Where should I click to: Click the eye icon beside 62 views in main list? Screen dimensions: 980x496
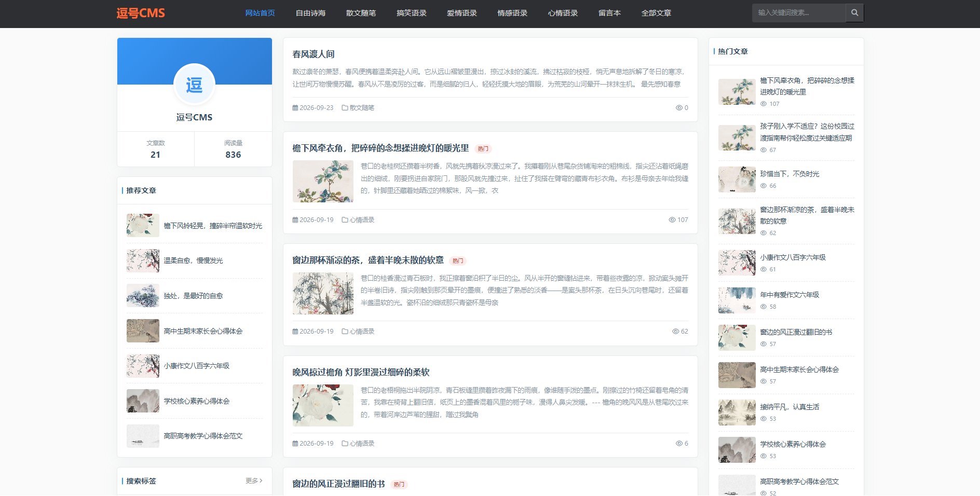tap(676, 332)
